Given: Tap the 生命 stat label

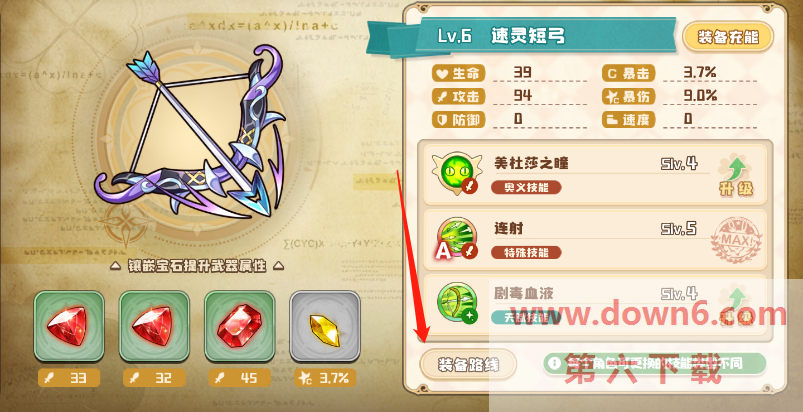Looking at the screenshot, I should pos(459,73).
